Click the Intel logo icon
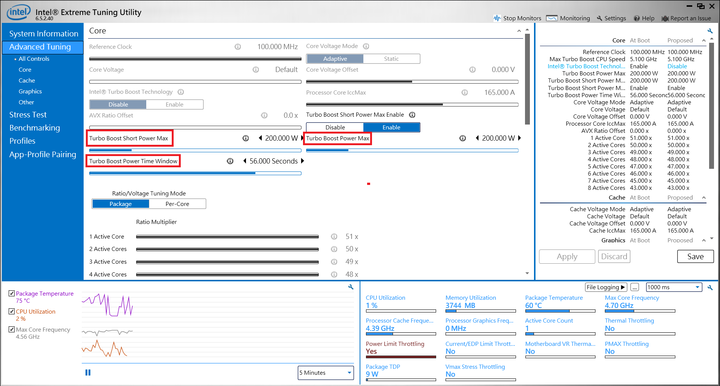 pos(19,12)
